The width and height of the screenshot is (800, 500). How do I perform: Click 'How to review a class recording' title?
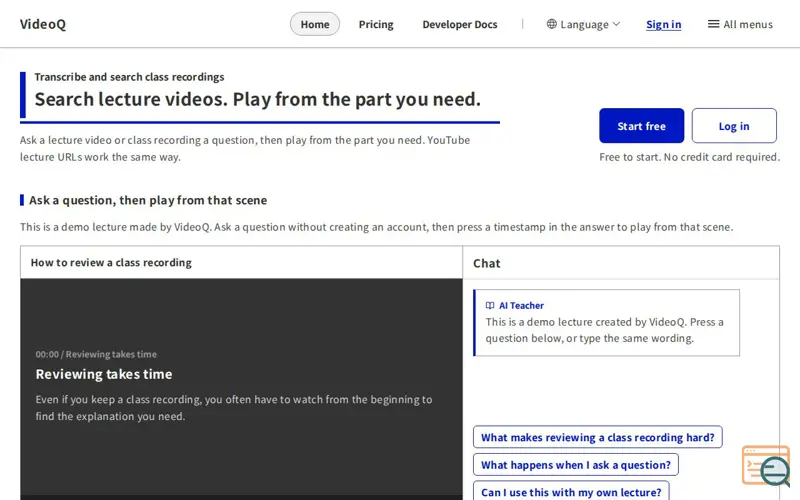coord(111,262)
